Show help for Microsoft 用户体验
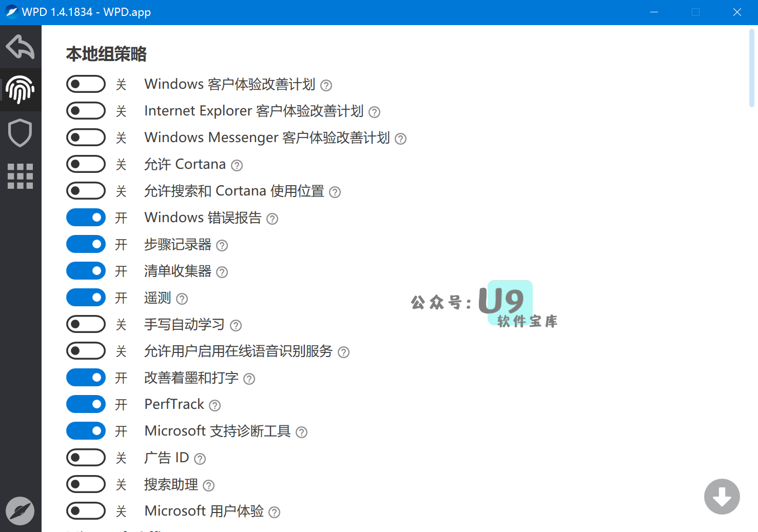The height and width of the screenshot is (532, 758). pyautogui.click(x=275, y=512)
